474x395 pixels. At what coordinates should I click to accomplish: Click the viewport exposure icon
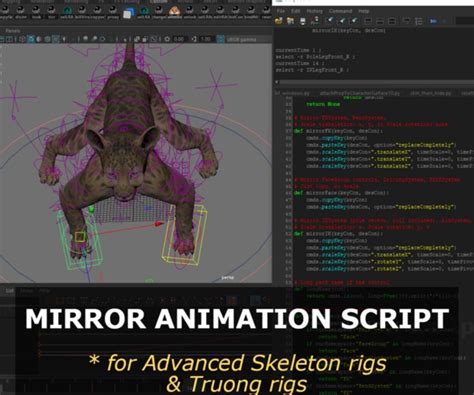pyautogui.click(x=167, y=39)
